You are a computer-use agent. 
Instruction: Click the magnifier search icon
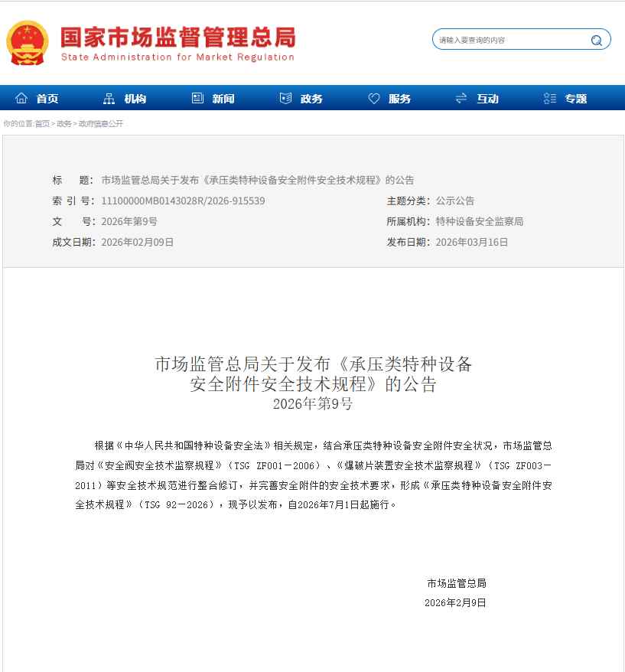(596, 40)
